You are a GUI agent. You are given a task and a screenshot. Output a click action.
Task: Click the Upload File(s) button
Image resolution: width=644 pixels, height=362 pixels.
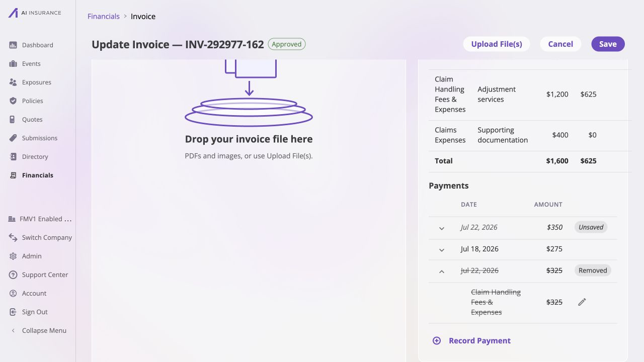tap(497, 44)
